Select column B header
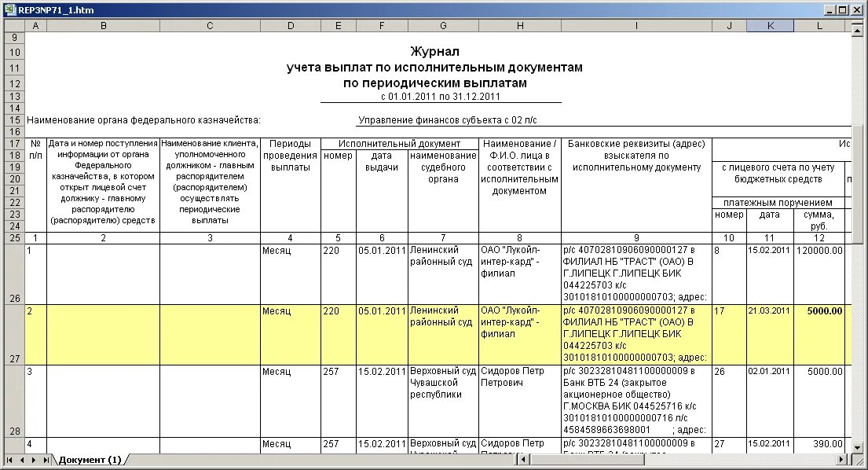 104,26
